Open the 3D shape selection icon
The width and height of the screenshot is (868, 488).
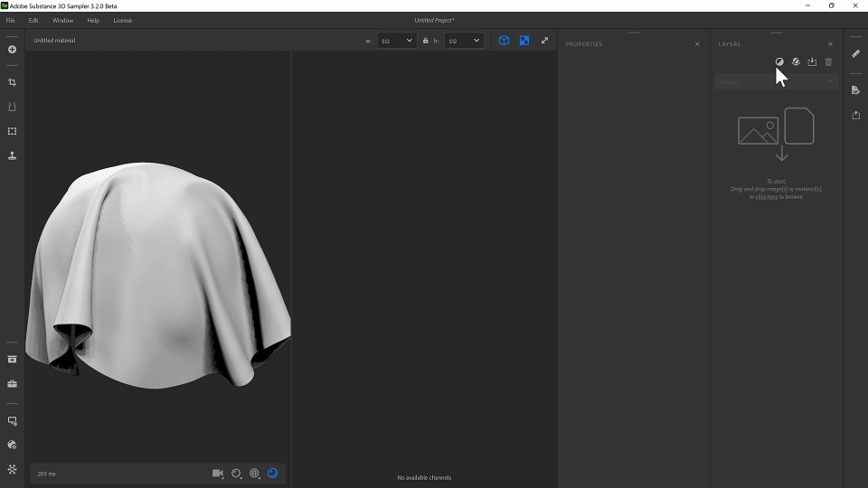[236, 474]
